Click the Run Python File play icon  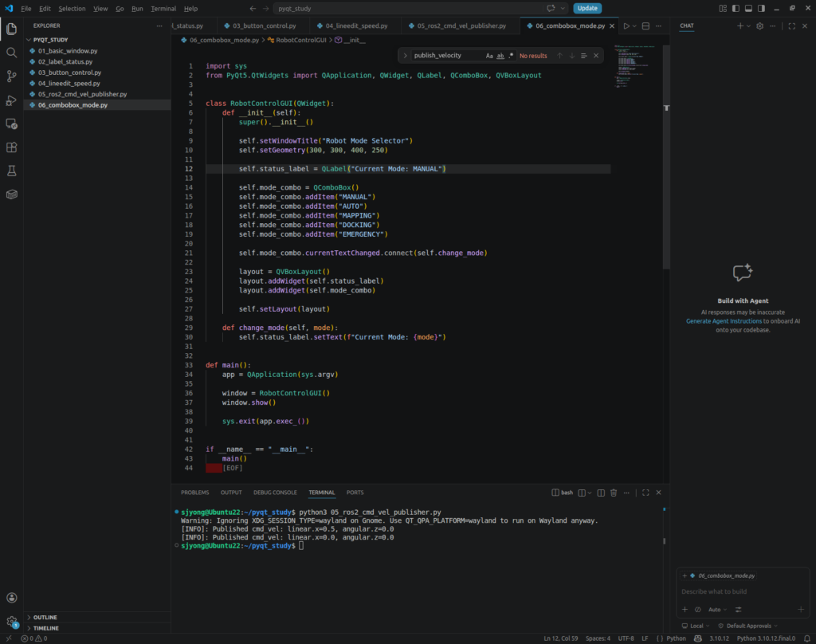626,26
